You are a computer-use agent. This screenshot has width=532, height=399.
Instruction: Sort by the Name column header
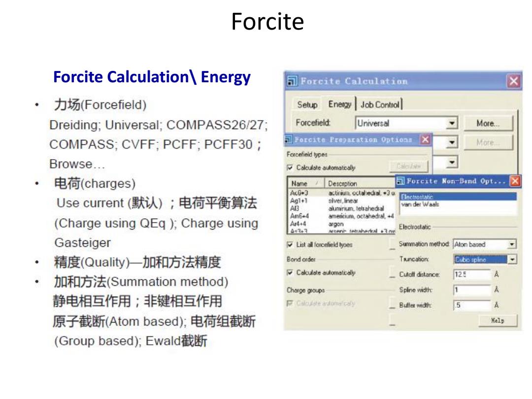pyautogui.click(x=306, y=184)
